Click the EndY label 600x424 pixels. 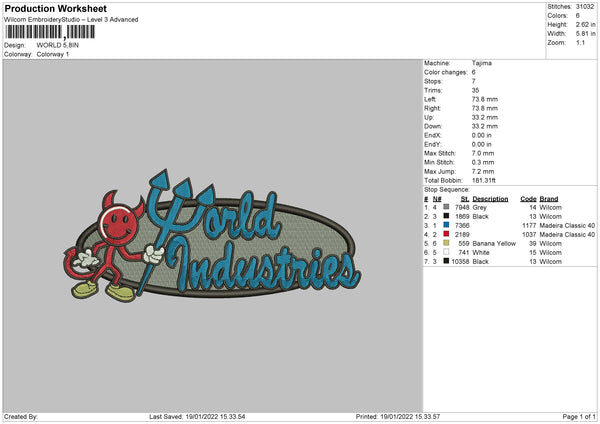(x=433, y=145)
